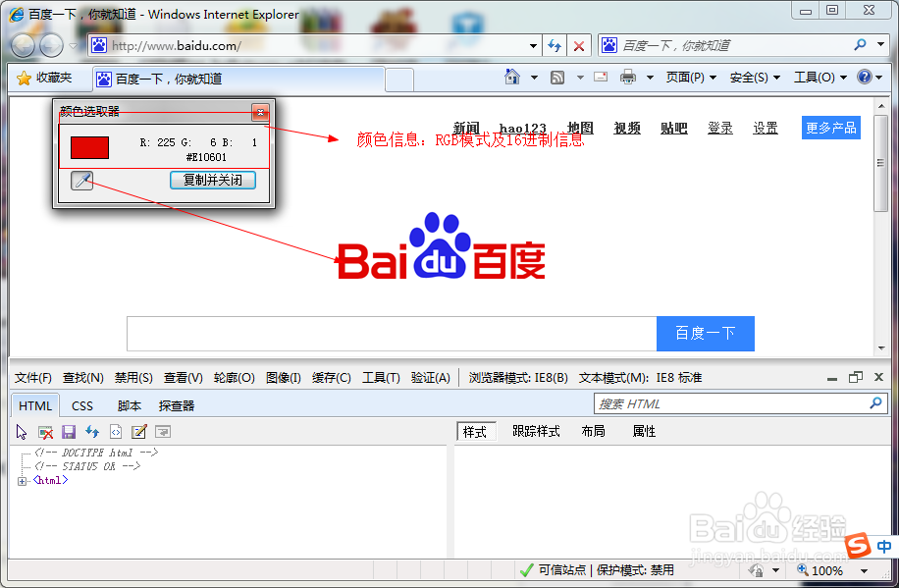Open a new blank tab
The image size is (899, 588).
coord(399,80)
